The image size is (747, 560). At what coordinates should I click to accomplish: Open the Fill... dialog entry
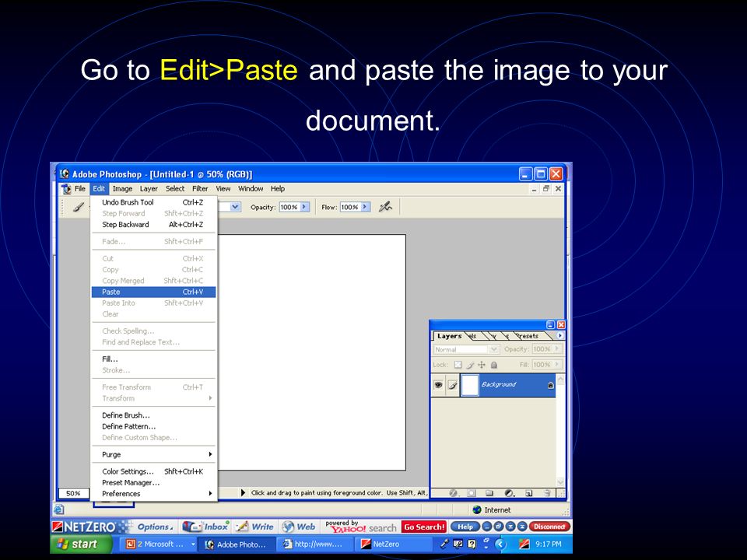(x=153, y=359)
